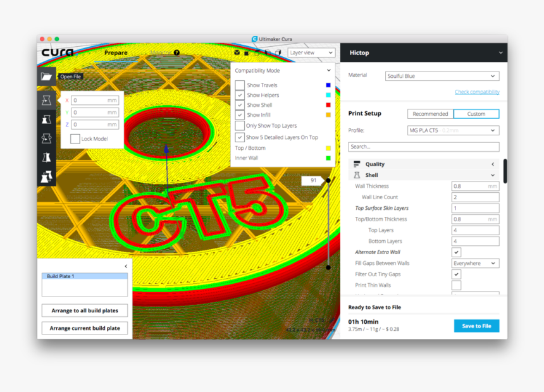The height and width of the screenshot is (392, 544).
Task: Click the Show Helpers cyan swatch
Action: pyautogui.click(x=328, y=95)
